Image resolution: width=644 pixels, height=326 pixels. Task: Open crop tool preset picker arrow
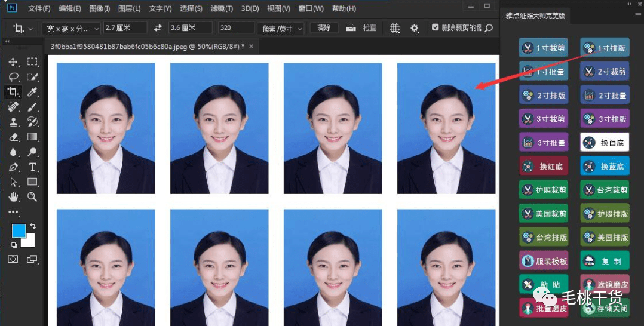[x=30, y=29]
